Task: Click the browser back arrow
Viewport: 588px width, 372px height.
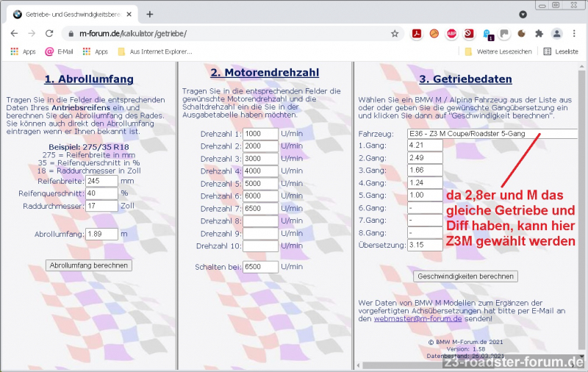Action: coord(14,33)
